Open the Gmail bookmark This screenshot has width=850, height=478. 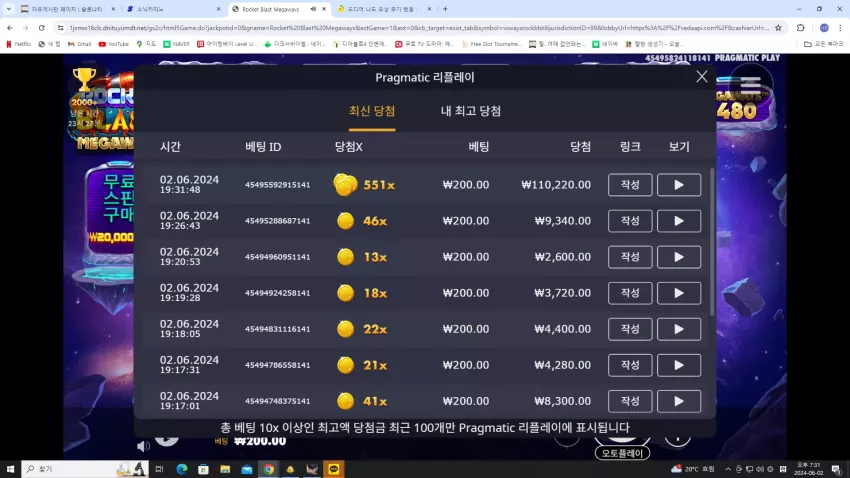click(x=79, y=44)
